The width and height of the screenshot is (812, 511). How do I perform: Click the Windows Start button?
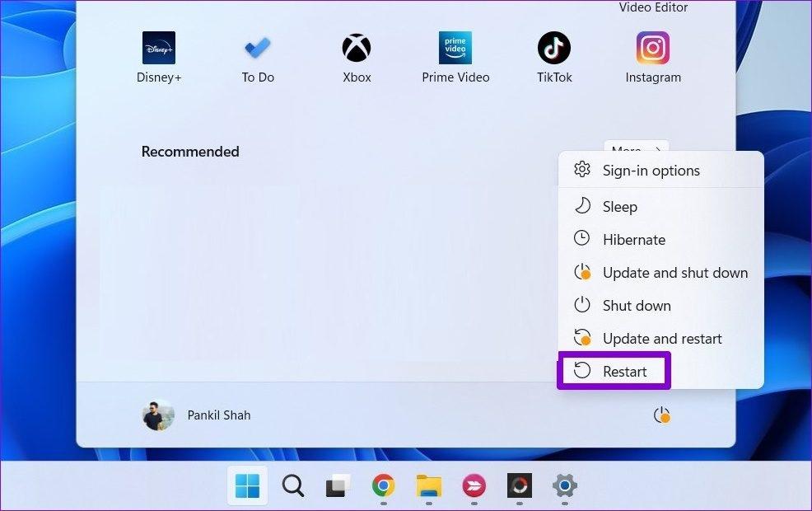(x=247, y=485)
